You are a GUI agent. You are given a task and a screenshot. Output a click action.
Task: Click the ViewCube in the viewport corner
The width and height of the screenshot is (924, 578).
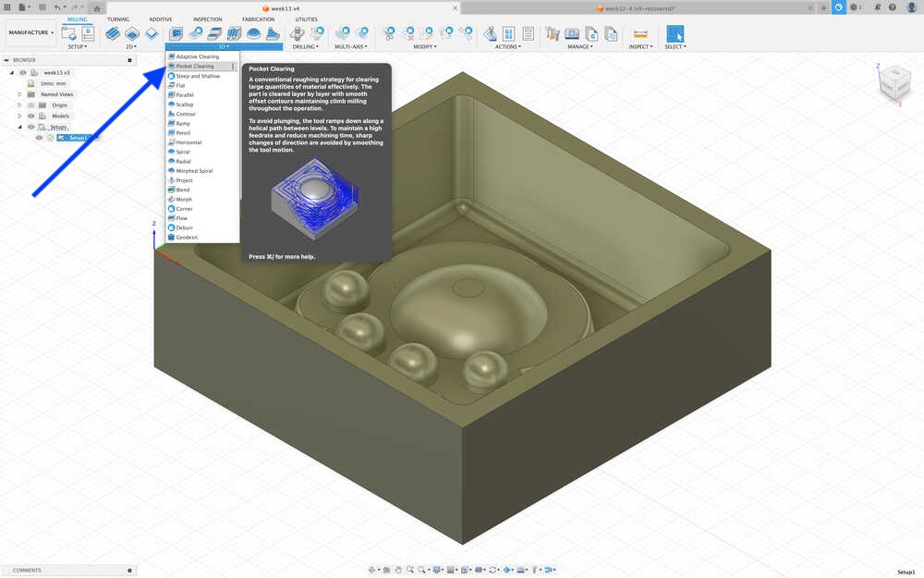click(894, 84)
